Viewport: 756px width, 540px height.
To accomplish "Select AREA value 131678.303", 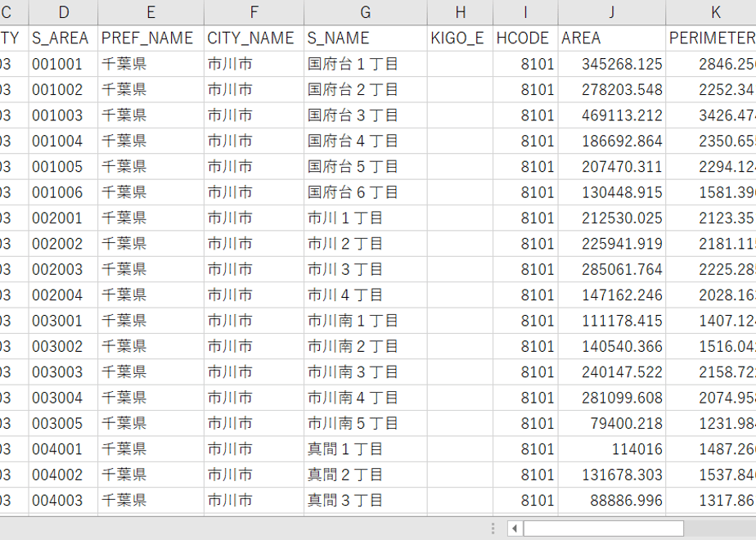I will point(612,475).
